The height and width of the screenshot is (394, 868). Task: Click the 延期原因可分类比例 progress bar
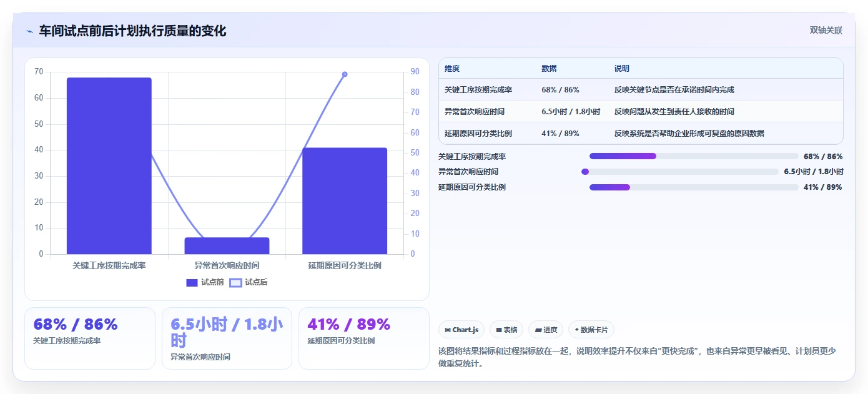[x=694, y=187]
